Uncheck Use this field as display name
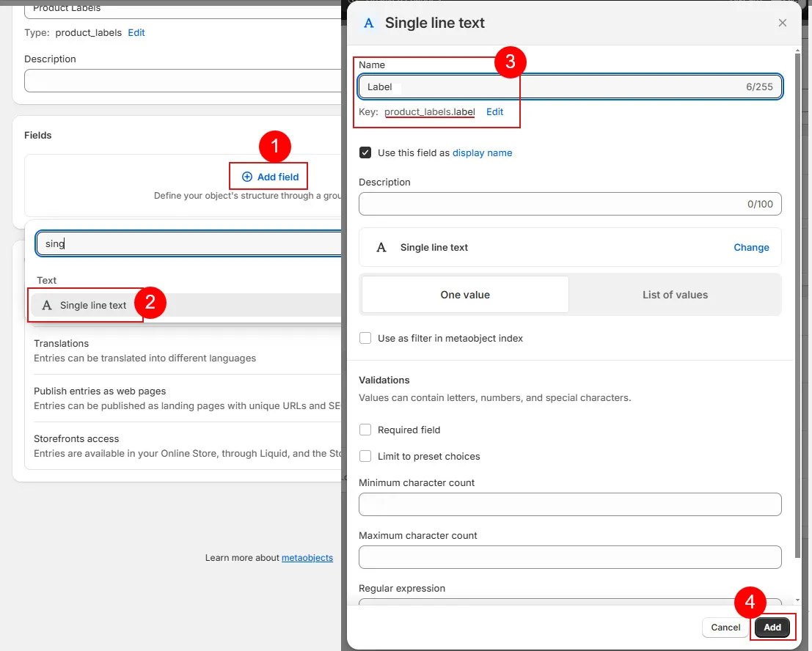 tap(365, 153)
